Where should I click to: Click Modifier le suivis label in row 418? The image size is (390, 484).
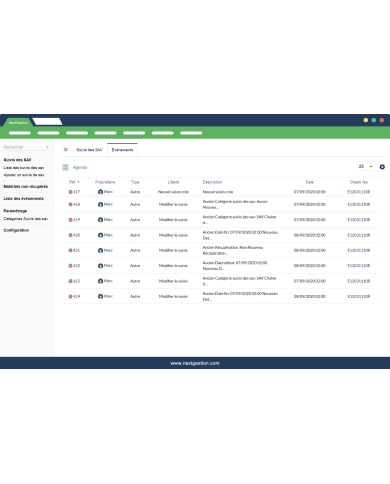[173, 204]
